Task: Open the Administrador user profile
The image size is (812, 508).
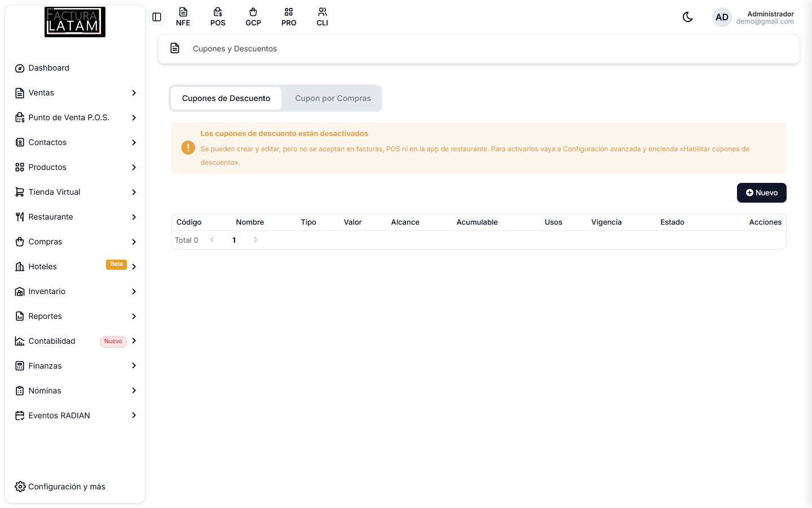Action: click(x=753, y=17)
